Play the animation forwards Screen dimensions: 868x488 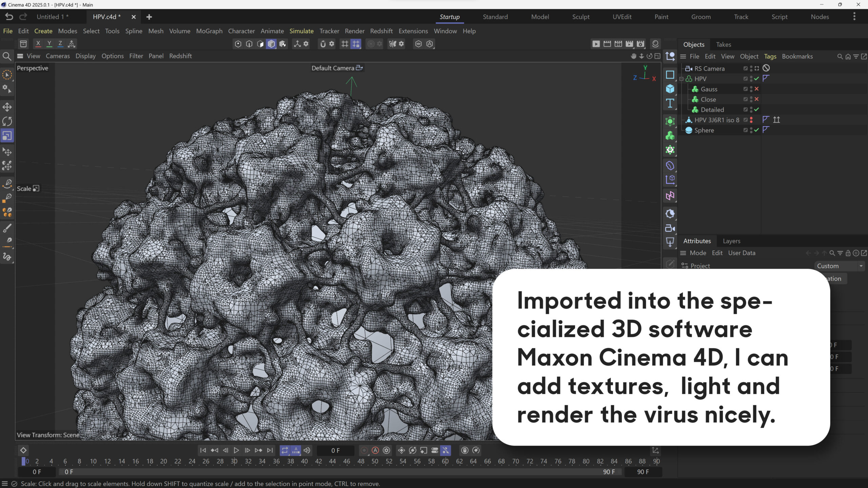[236, 450]
